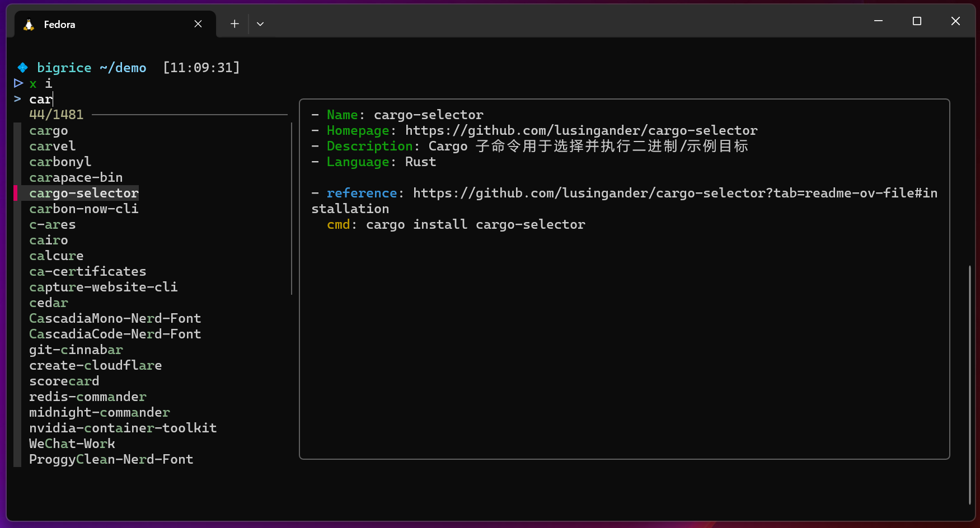Click the 'Name: cargo-selector' line
Screen dimensions: 980x528
tap(397, 115)
